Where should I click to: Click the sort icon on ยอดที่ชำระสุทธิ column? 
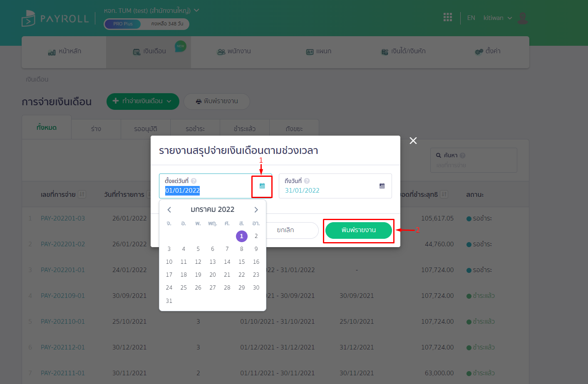(445, 194)
